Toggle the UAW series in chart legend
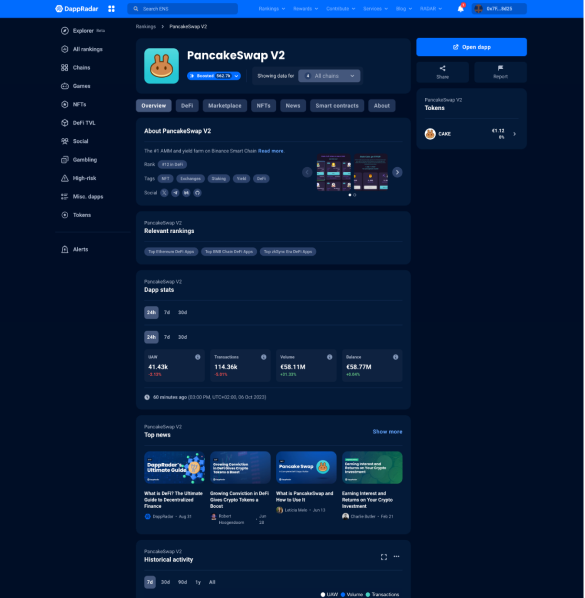Image resolution: width=585 pixels, height=598 pixels. pyautogui.click(x=329, y=594)
